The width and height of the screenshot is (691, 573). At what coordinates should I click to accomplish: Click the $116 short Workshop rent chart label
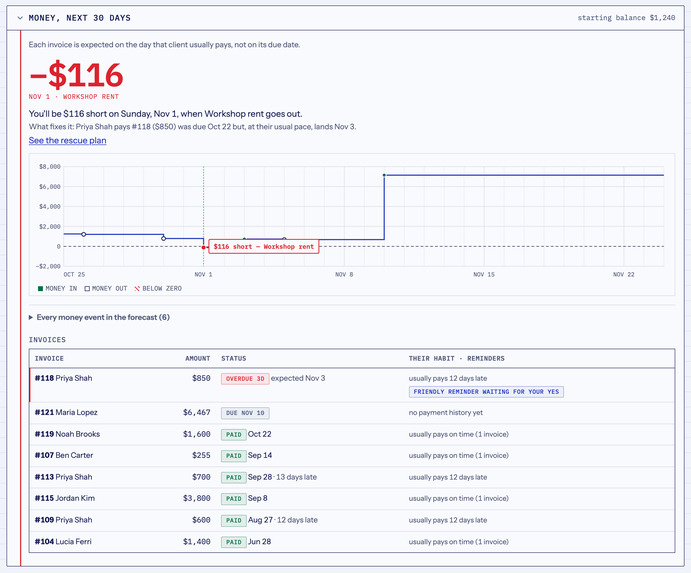(x=264, y=247)
